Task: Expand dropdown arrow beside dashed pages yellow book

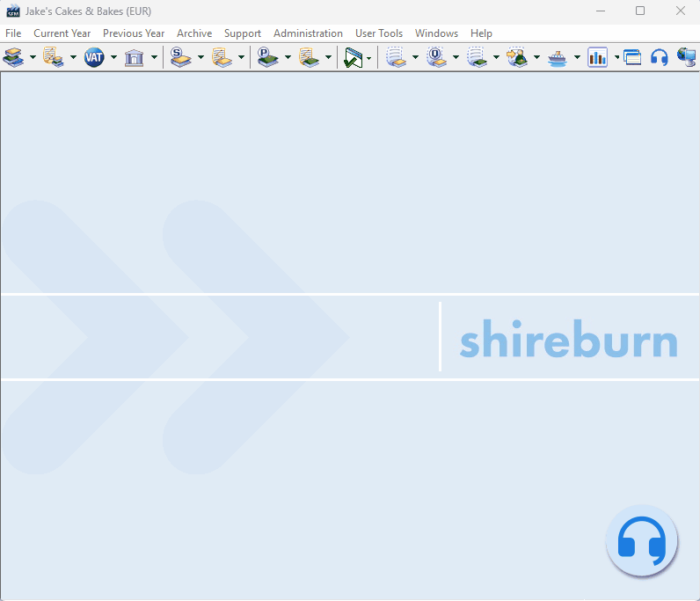Action: [x=415, y=57]
